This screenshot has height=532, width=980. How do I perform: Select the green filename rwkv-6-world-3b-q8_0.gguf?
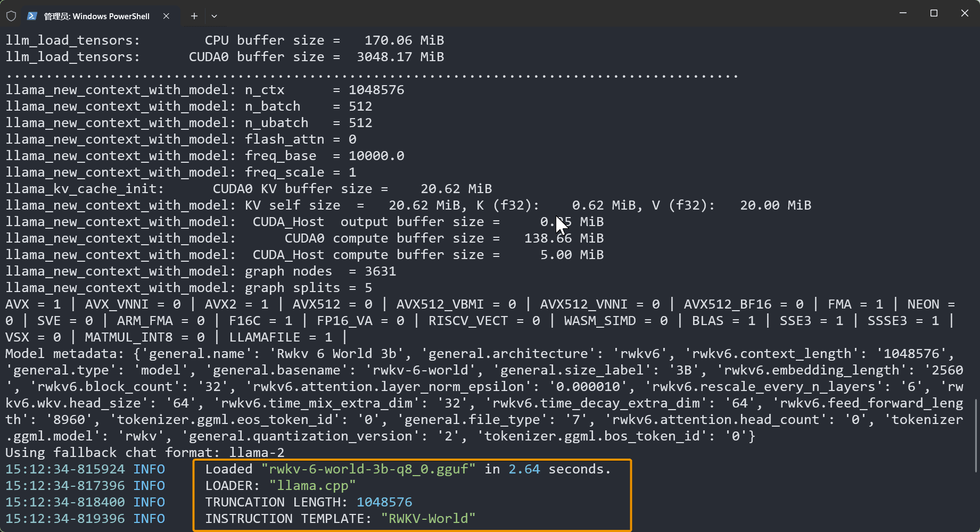pyautogui.click(x=368, y=469)
